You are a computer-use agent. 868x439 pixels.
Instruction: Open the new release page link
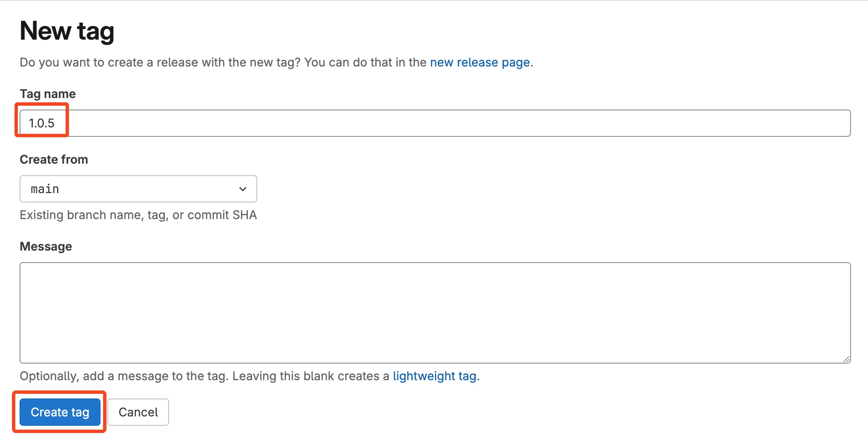(480, 62)
